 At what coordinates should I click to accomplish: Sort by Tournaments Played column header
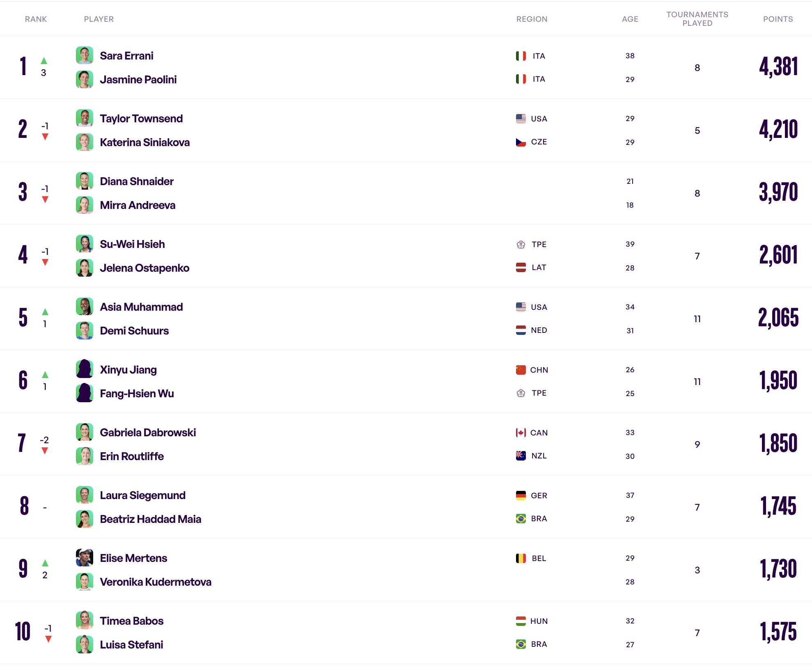click(x=697, y=19)
